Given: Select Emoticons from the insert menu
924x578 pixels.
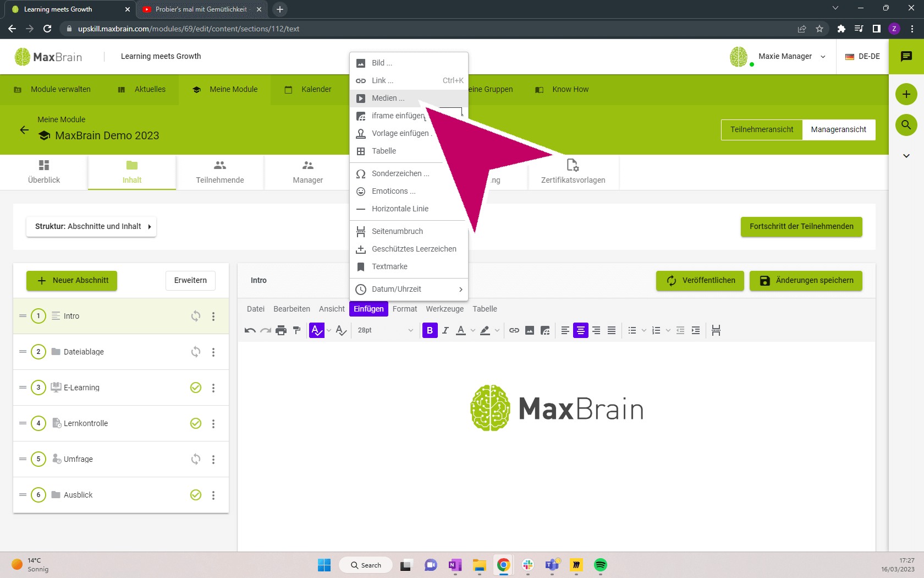Looking at the screenshot, I should tap(409, 191).
